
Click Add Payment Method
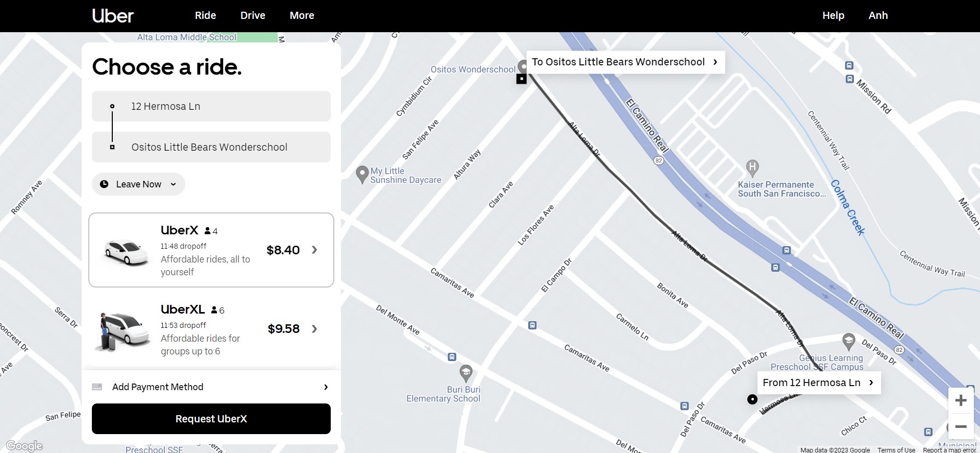click(211, 387)
